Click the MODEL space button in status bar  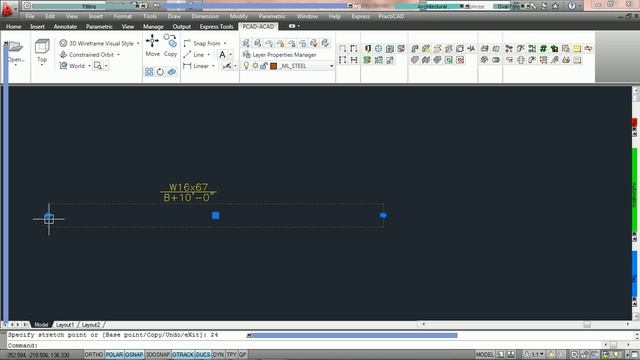point(484,355)
